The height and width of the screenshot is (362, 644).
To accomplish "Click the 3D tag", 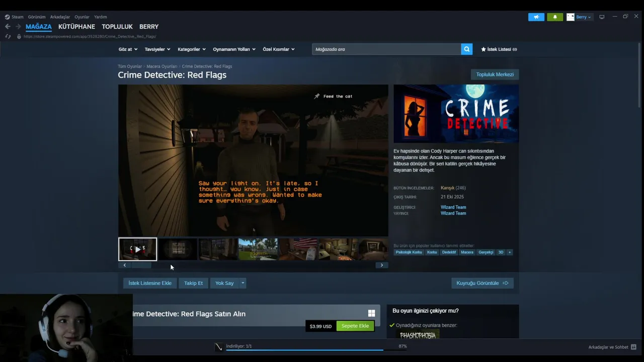I will pos(501,252).
